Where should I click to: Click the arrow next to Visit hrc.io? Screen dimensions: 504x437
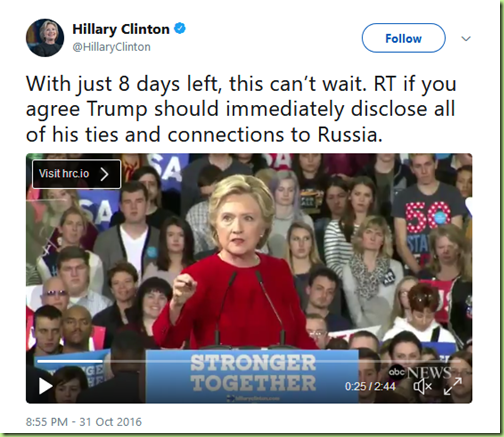click(104, 174)
